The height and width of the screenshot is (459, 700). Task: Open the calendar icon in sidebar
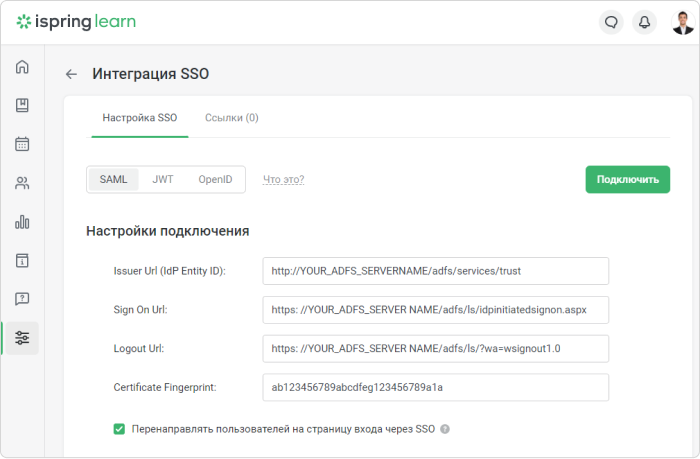tap(22, 144)
